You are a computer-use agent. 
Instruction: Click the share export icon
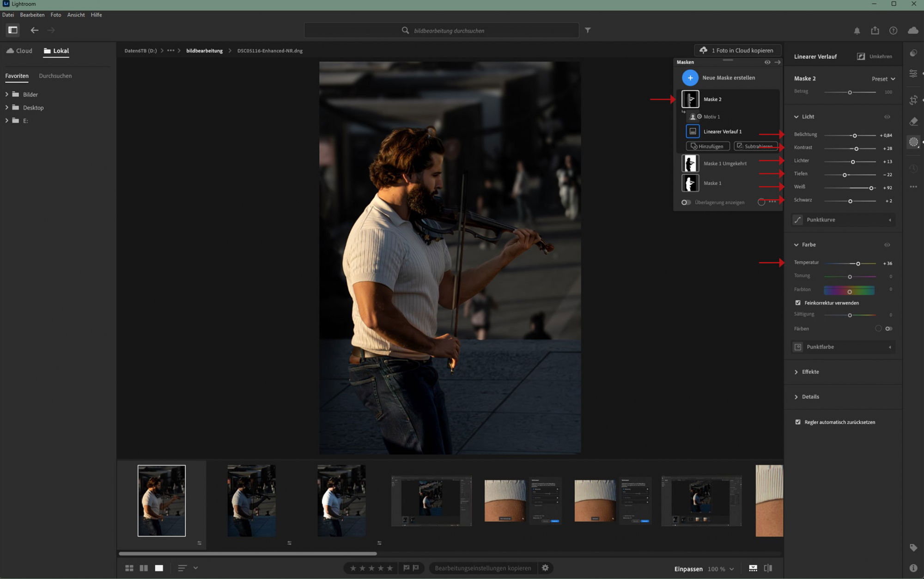pyautogui.click(x=875, y=30)
